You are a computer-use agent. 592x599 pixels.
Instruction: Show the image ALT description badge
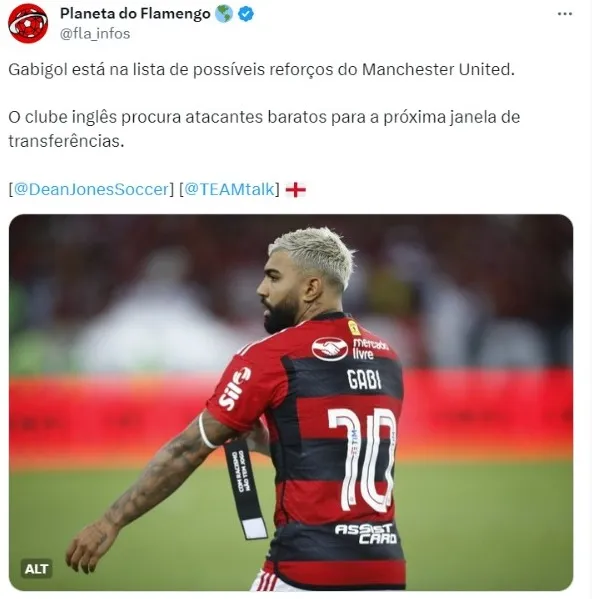pyautogui.click(x=36, y=569)
